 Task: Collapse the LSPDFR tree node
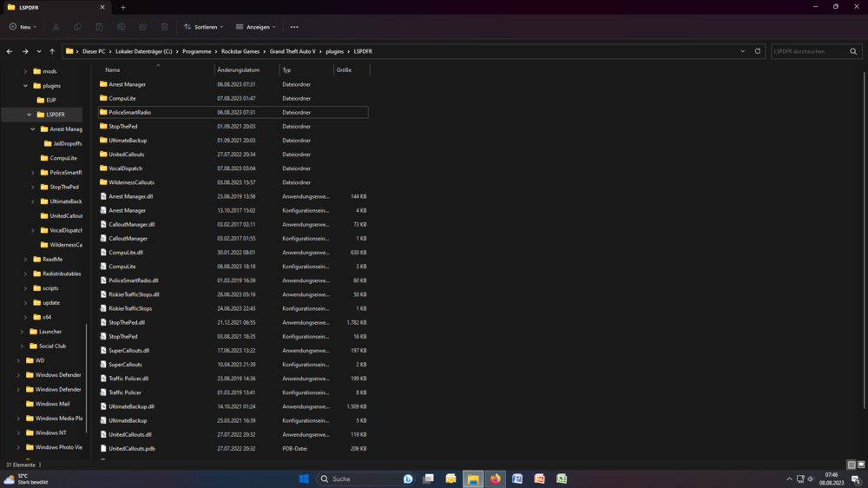click(29, 115)
